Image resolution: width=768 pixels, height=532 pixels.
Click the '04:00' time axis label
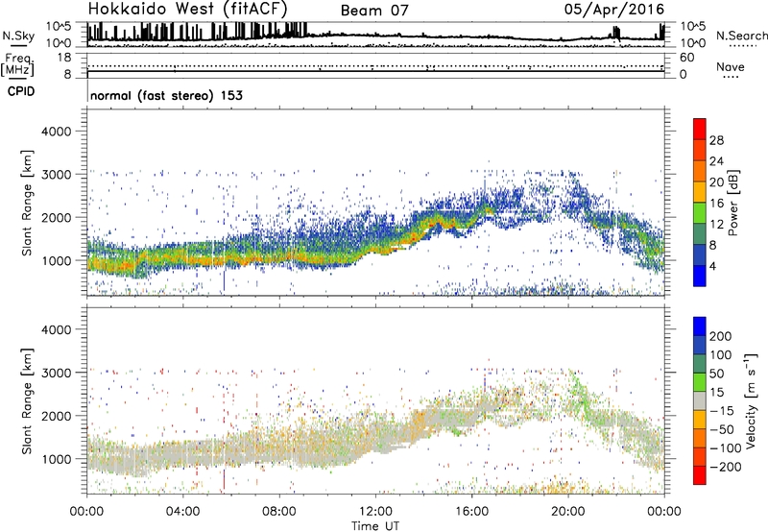183,512
